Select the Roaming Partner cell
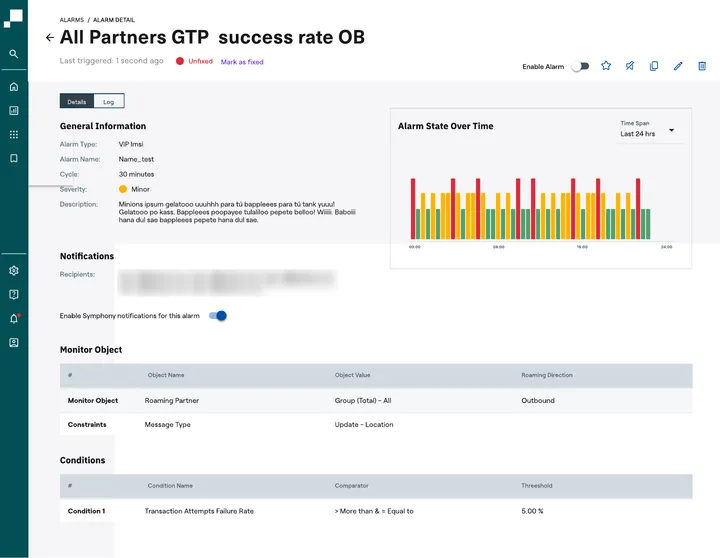The width and height of the screenshot is (720, 558). pos(172,400)
